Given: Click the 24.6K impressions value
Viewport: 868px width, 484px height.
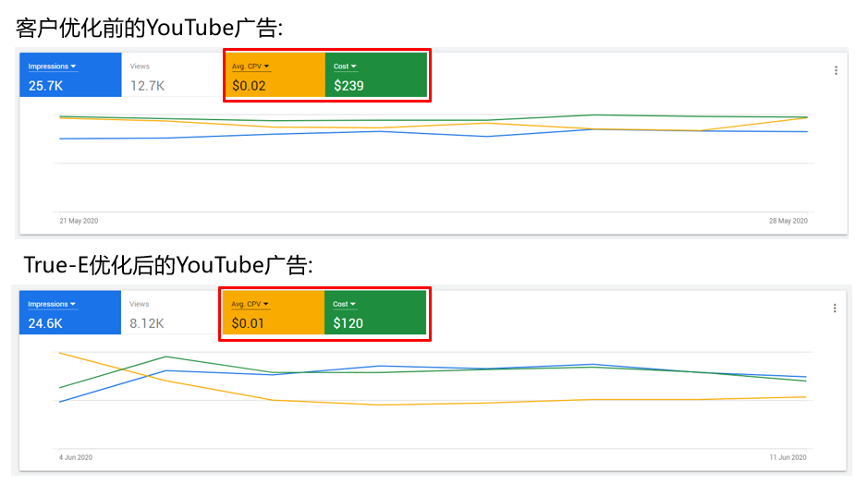Looking at the screenshot, I should coord(44,323).
